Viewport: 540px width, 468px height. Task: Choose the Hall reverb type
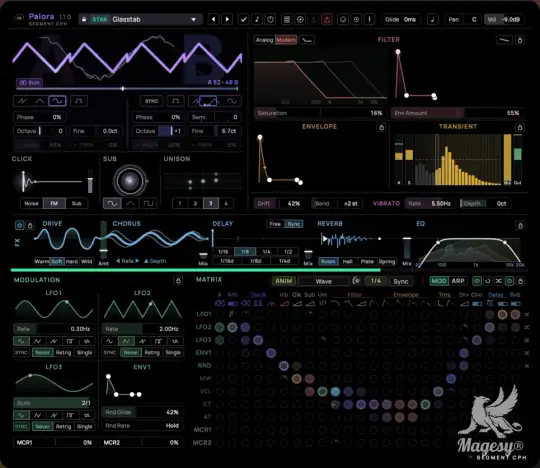click(x=347, y=262)
